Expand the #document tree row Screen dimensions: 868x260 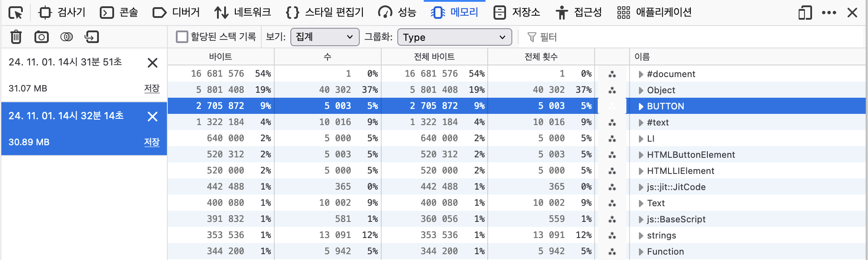click(641, 74)
